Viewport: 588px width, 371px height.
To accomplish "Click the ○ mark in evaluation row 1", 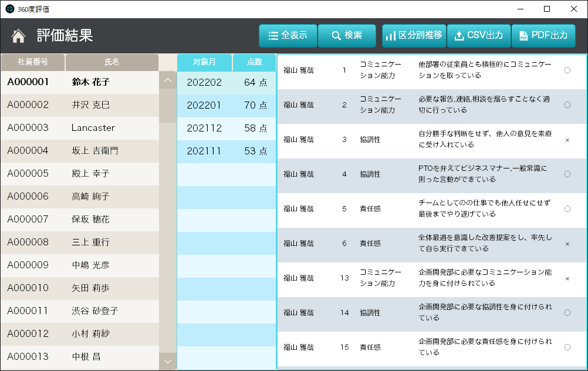I will [567, 70].
